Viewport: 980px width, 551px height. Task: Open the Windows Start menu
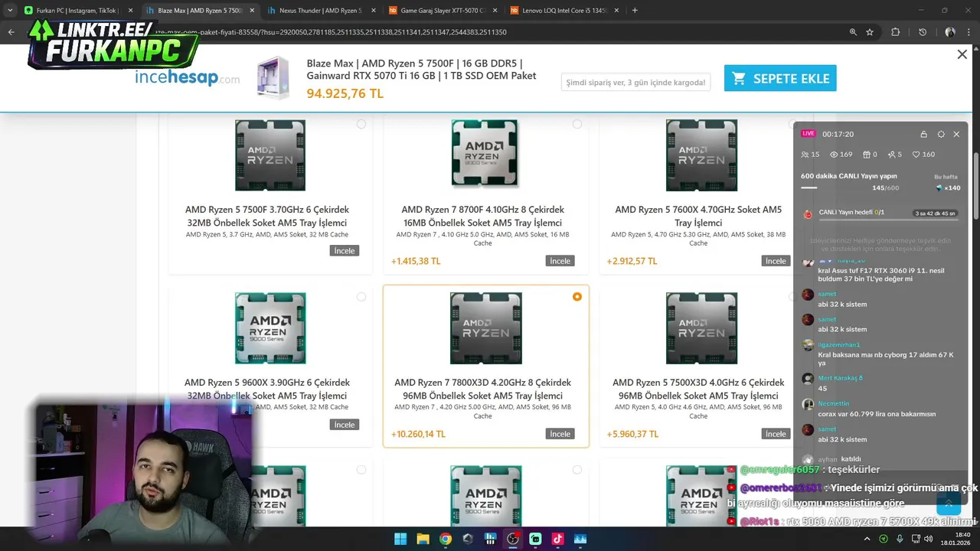point(400,539)
